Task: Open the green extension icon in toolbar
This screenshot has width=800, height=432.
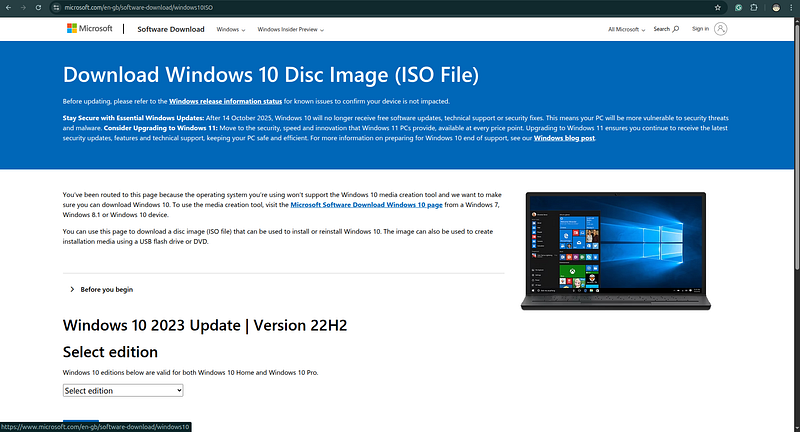Action: [x=738, y=8]
